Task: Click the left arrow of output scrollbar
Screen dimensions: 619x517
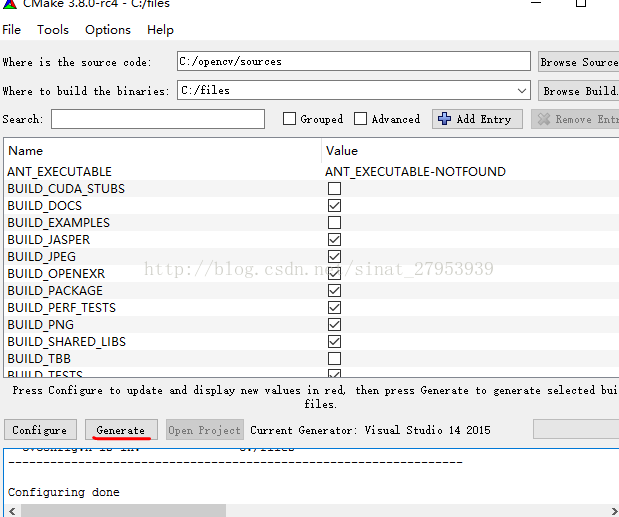Action: coord(12,511)
